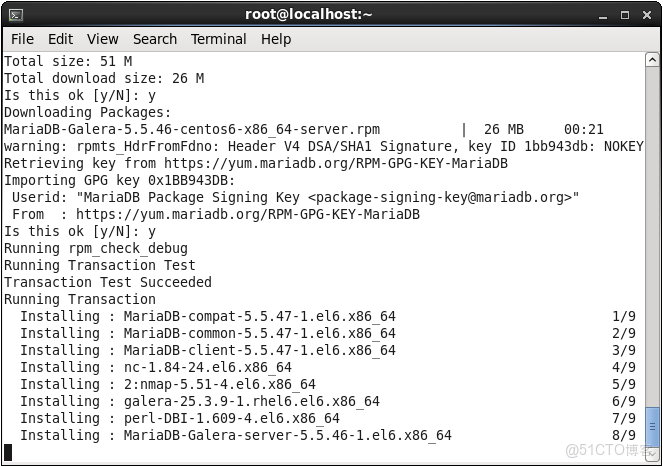
Task: Open the View menu
Action: click(102, 39)
